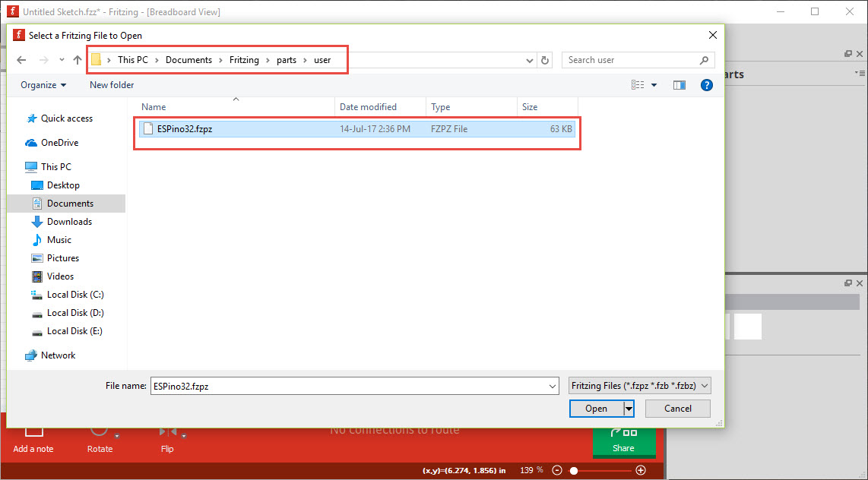The width and height of the screenshot is (868, 480).
Task: Open Documents folder in sidebar
Action: (x=63, y=204)
